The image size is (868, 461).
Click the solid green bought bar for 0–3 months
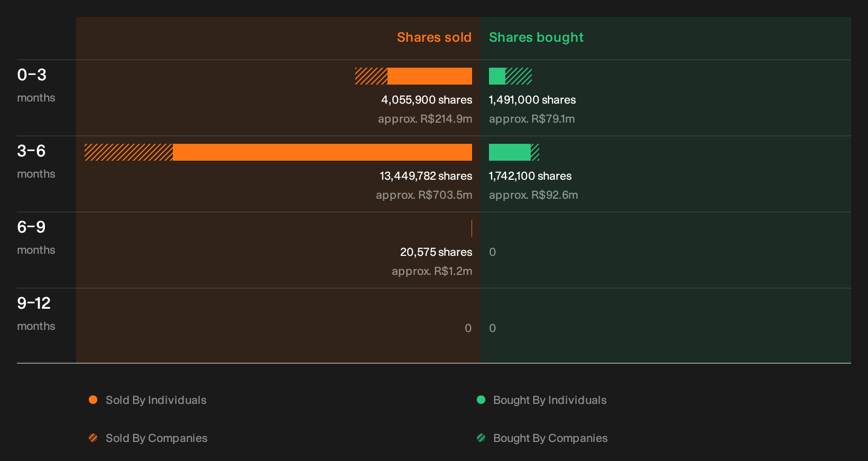[497, 76]
